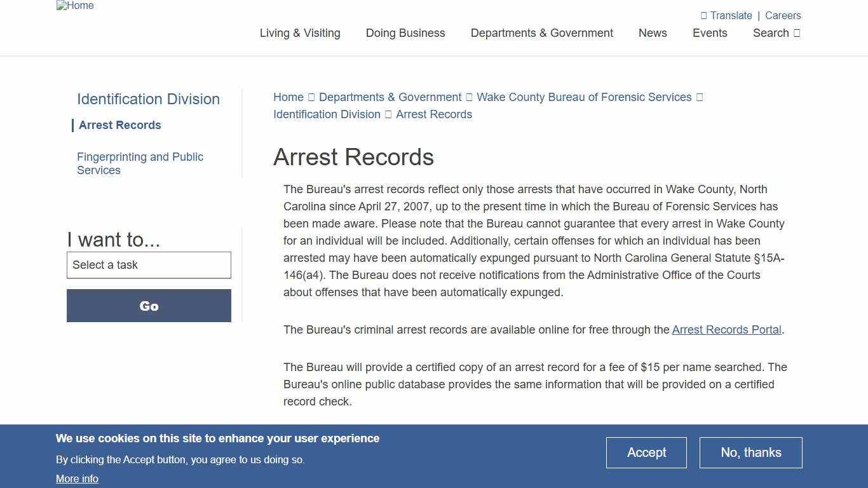Open the Living & Visiting menu
Viewport: 868px width, 488px height.
tap(299, 33)
